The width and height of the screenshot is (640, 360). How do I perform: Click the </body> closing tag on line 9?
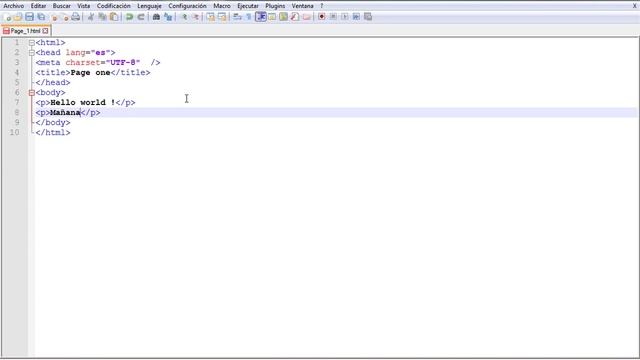[x=53, y=122]
